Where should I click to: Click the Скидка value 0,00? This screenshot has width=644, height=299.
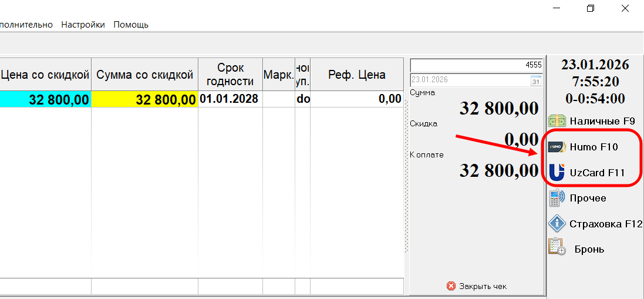(521, 140)
